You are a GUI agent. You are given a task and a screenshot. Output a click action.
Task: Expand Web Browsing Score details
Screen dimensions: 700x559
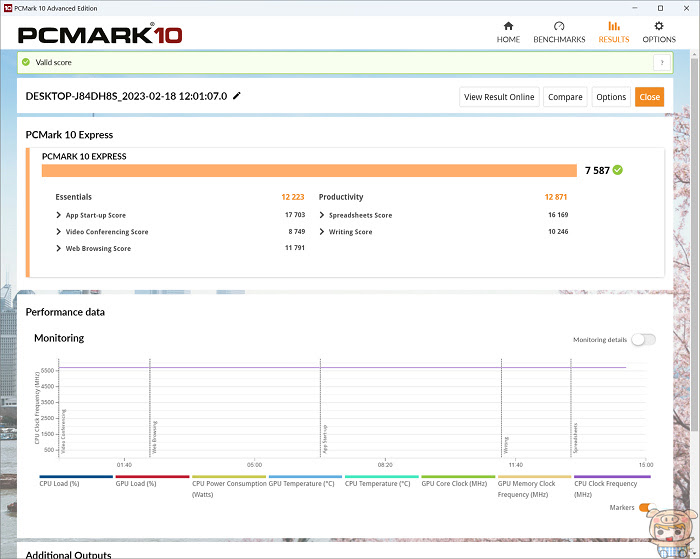58,248
